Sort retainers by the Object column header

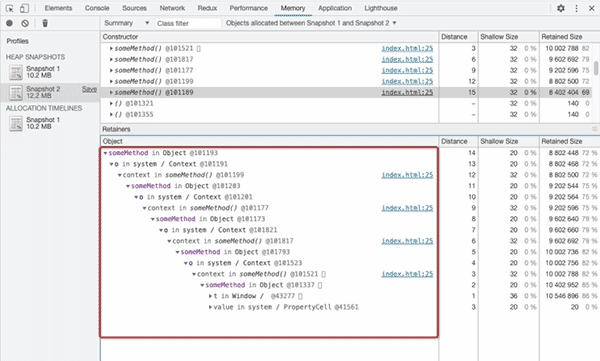(x=269, y=142)
